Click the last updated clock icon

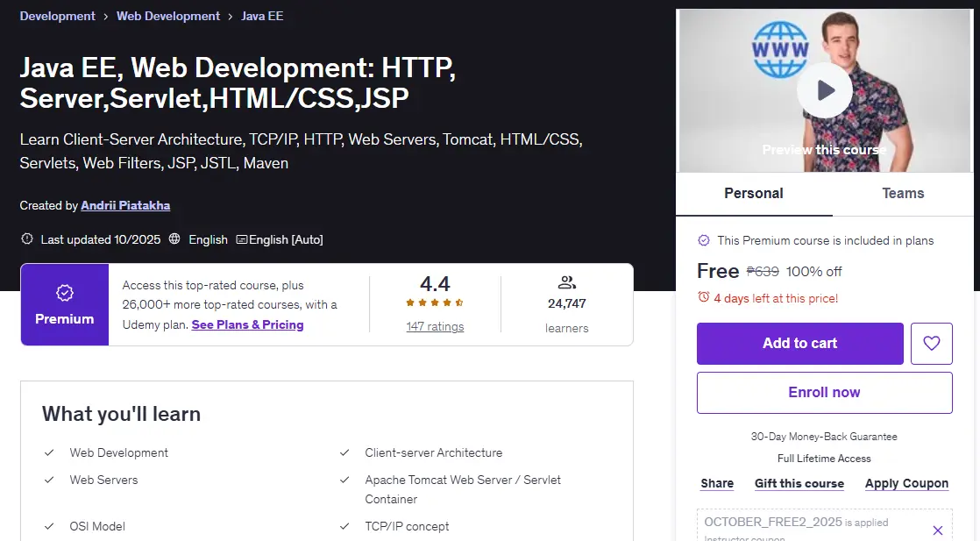[27, 238]
